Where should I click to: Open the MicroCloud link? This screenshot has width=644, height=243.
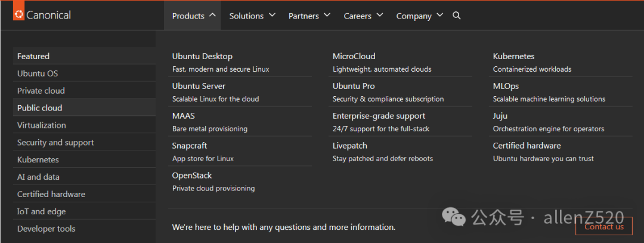pyautogui.click(x=354, y=56)
